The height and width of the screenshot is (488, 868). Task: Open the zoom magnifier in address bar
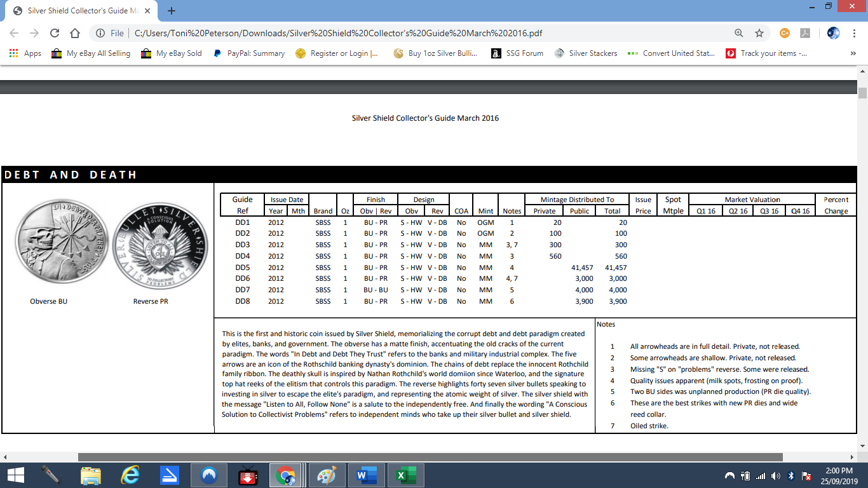(738, 33)
